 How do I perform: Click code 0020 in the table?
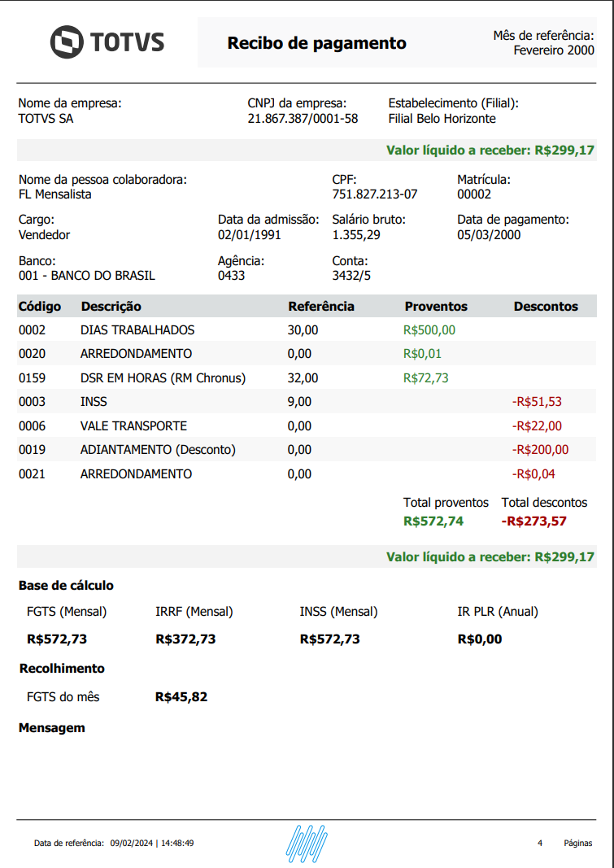tap(32, 354)
